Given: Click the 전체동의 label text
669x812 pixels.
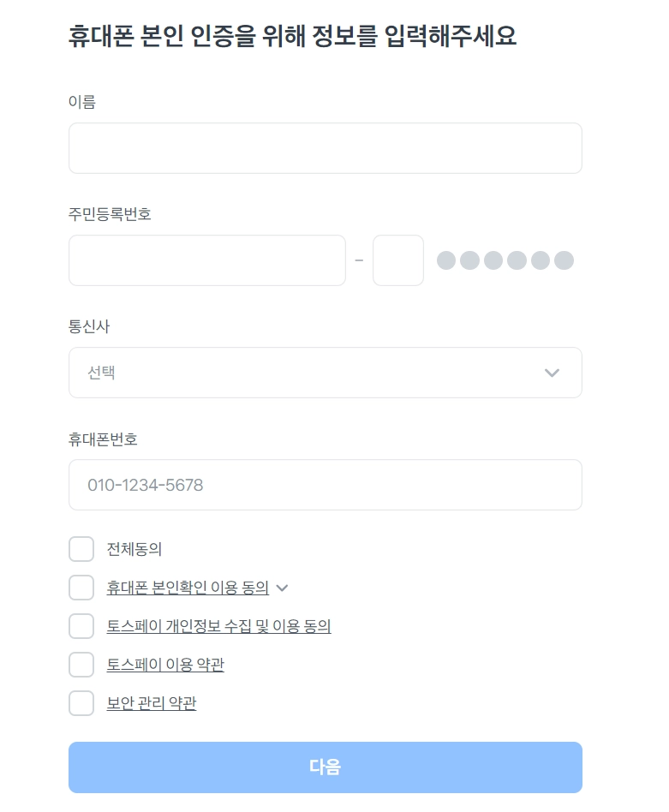Looking at the screenshot, I should (134, 549).
